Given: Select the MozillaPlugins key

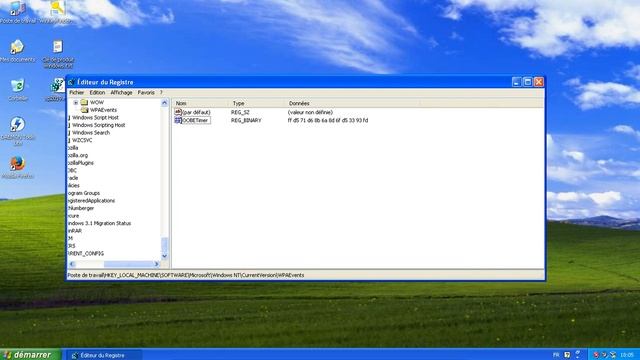Looking at the screenshot, I should pos(81,163).
